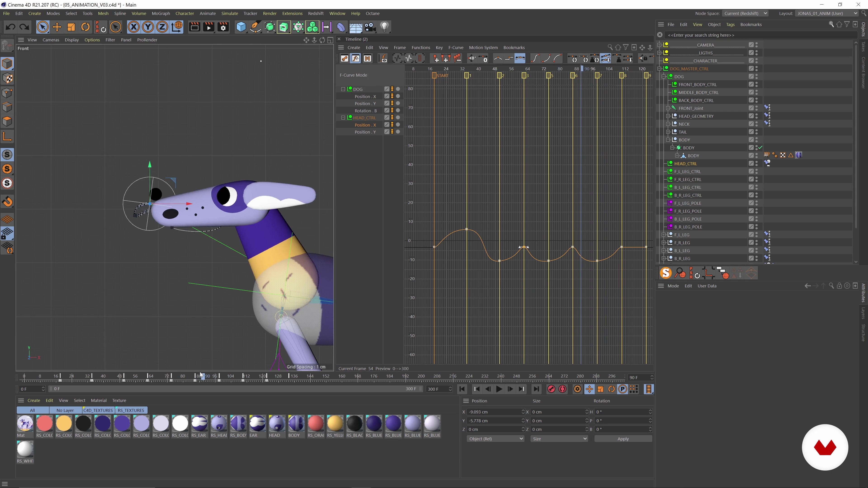Select the Live Selection tool

[42, 27]
